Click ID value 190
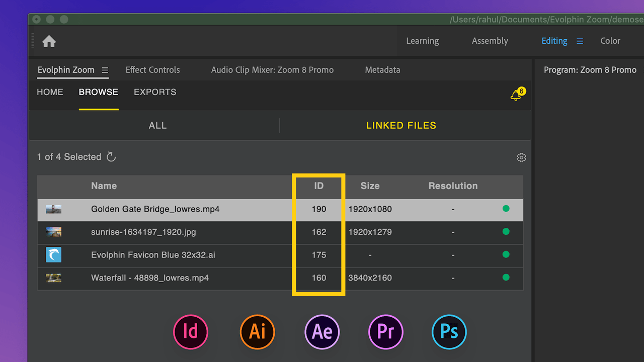The width and height of the screenshot is (644, 362). click(319, 209)
